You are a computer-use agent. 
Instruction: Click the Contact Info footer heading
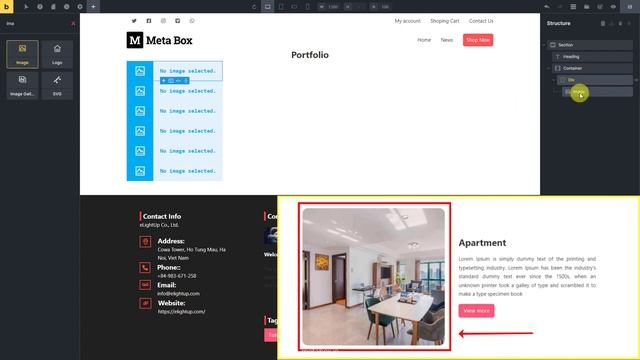[x=162, y=216]
